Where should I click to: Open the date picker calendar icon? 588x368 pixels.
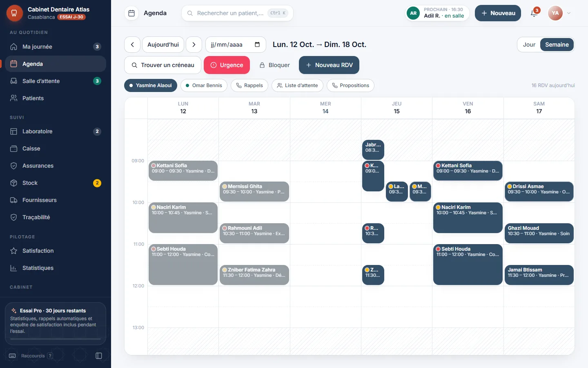257,45
